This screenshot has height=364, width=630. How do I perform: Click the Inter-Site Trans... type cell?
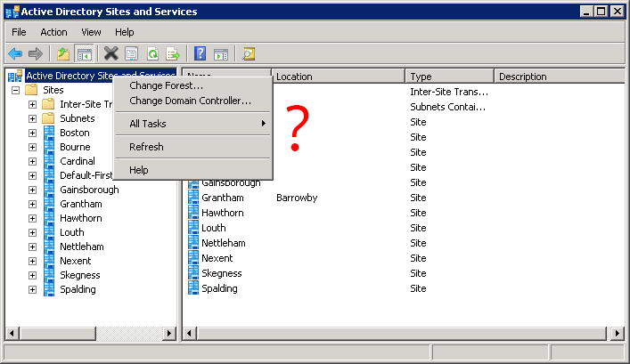pyautogui.click(x=449, y=92)
